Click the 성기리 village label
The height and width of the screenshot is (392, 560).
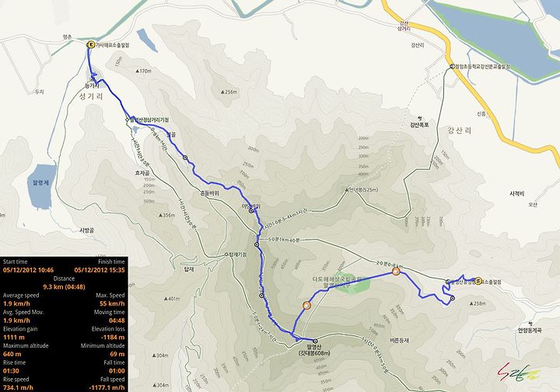(91, 96)
